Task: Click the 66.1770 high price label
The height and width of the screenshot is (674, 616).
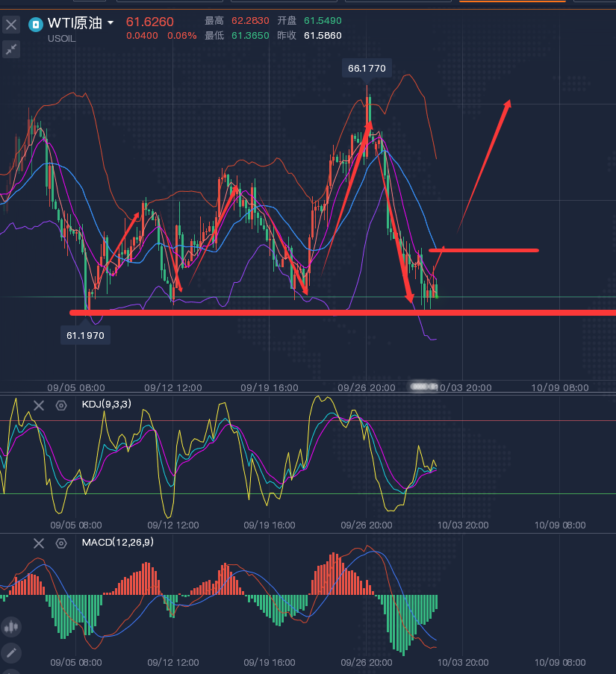Action: click(367, 69)
